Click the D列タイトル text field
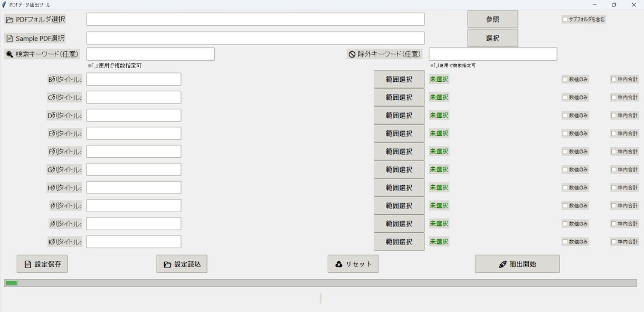 point(134,115)
